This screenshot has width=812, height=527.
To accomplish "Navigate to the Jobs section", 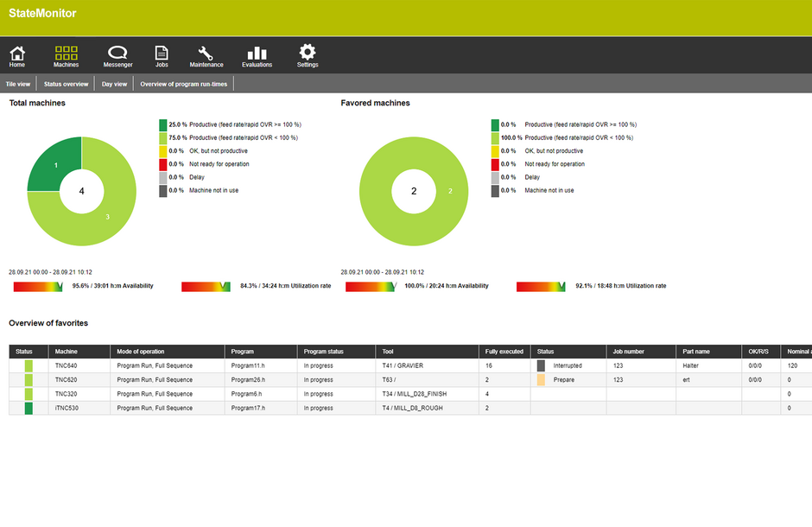I will click(161, 54).
